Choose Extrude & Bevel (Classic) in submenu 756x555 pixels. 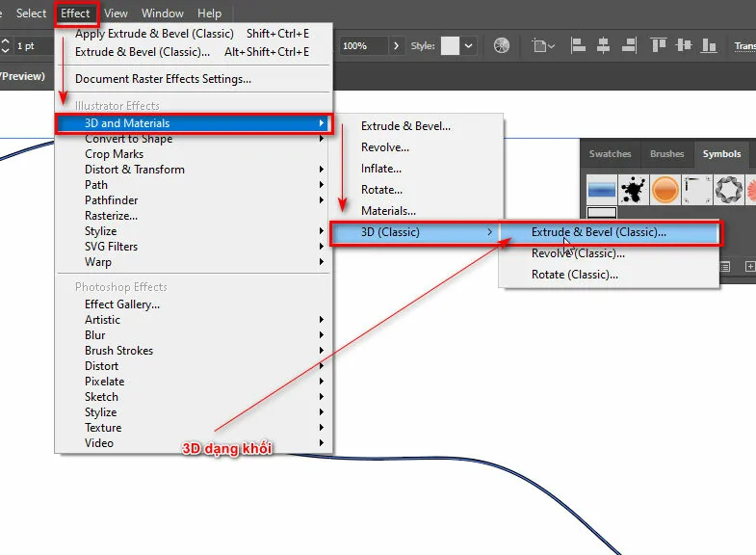598,232
